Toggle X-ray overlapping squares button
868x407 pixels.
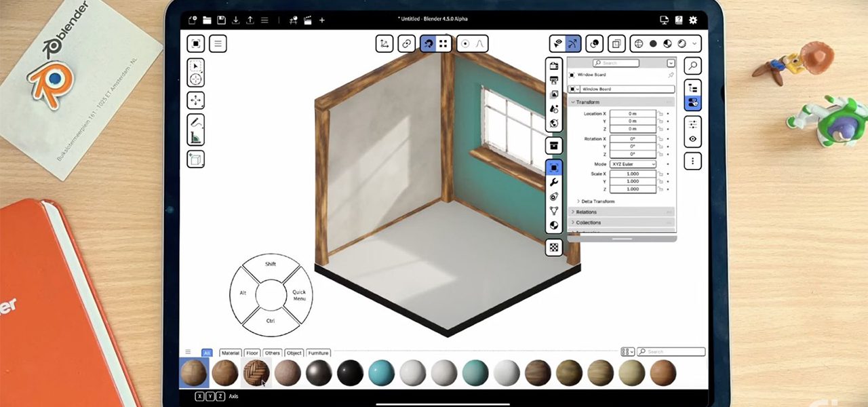click(616, 43)
